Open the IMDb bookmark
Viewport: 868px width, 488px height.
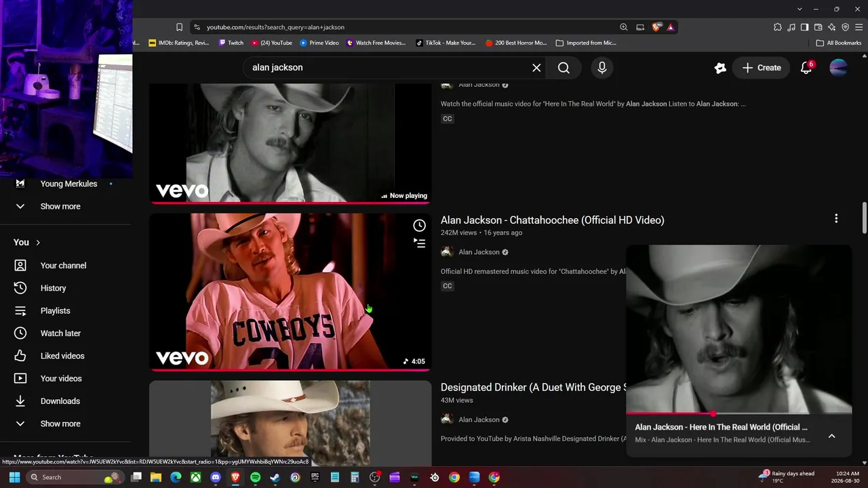179,43
